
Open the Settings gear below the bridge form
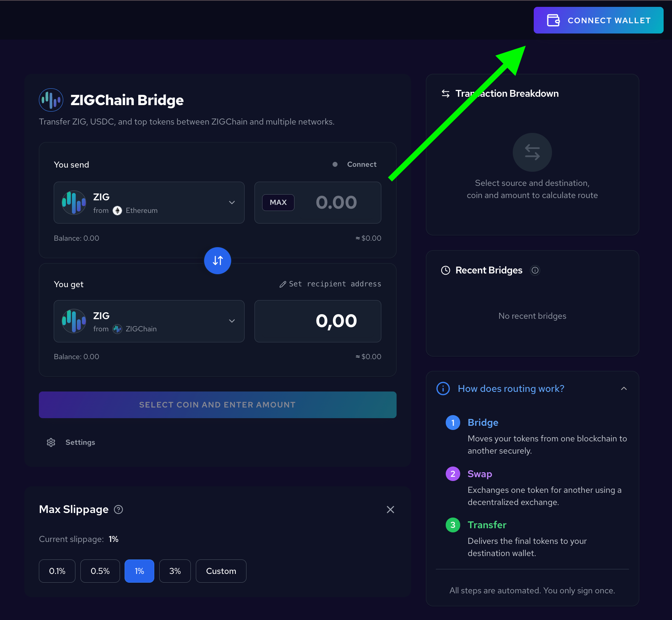point(51,442)
